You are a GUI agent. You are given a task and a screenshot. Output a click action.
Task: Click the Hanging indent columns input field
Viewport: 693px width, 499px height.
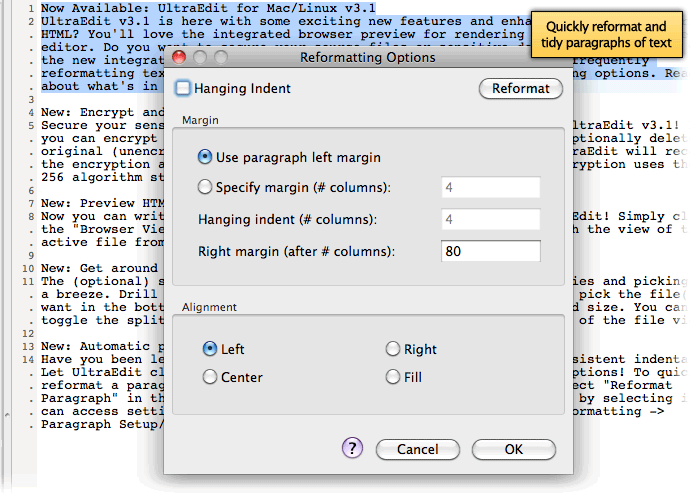pyautogui.click(x=491, y=219)
